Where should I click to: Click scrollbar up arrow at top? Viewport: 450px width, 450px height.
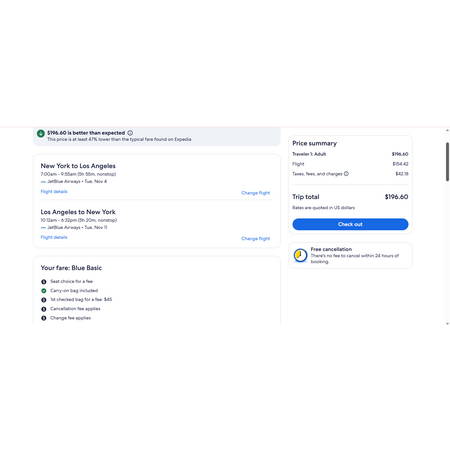447,130
